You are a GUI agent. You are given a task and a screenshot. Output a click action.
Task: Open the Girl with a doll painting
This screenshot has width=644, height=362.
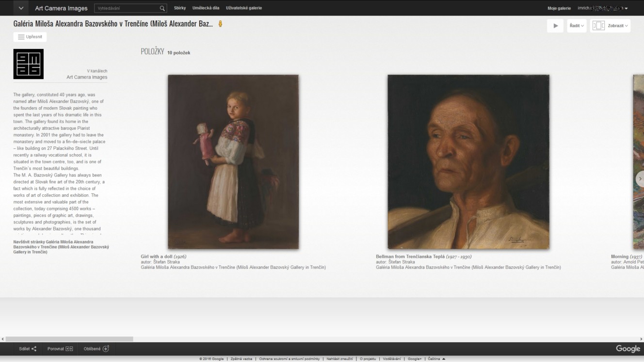233,162
